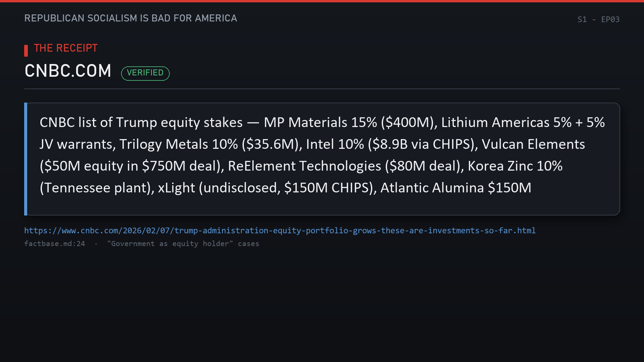Screen dimensions: 644x362
Task: Click the "Government as equity holder" cases note
Action: (x=183, y=244)
